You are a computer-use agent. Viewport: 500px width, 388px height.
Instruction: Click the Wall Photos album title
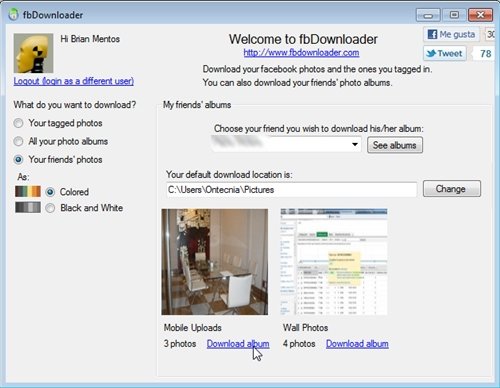click(x=306, y=328)
